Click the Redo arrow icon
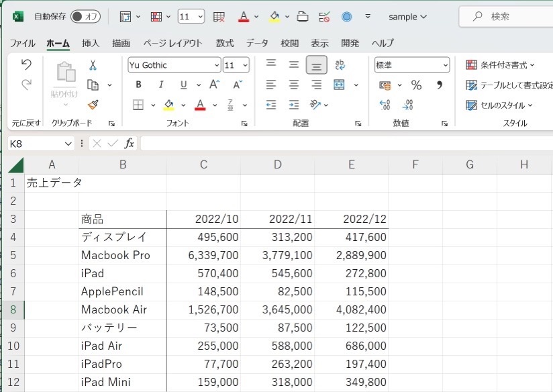The image size is (553, 392). coord(26,85)
